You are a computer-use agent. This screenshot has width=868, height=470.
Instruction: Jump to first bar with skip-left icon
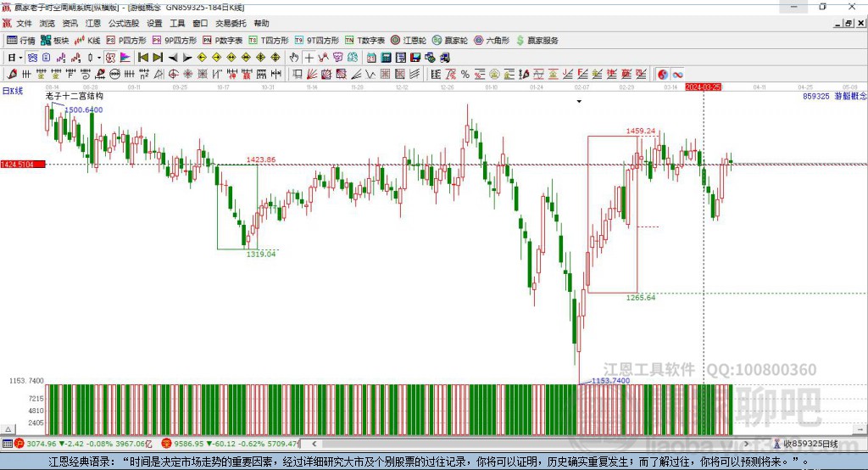pos(142,58)
